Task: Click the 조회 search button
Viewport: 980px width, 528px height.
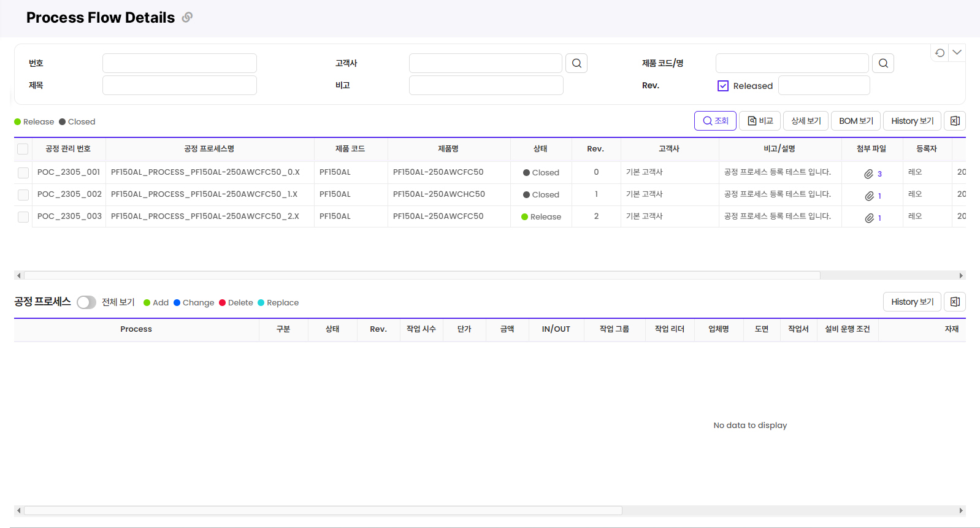Action: (715, 121)
